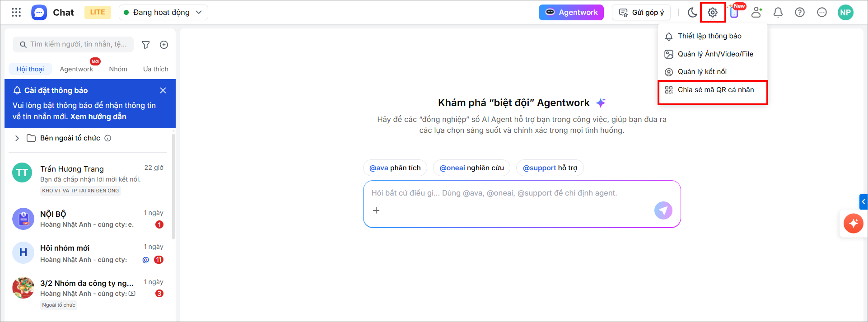Viewport: 868px width, 322px height.
Task: Open 3/2 Nhóm đa công ty conversation
Action: (x=89, y=293)
